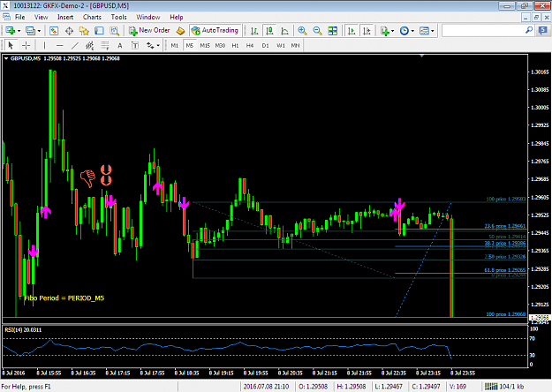Open the Tools menu

[118, 17]
